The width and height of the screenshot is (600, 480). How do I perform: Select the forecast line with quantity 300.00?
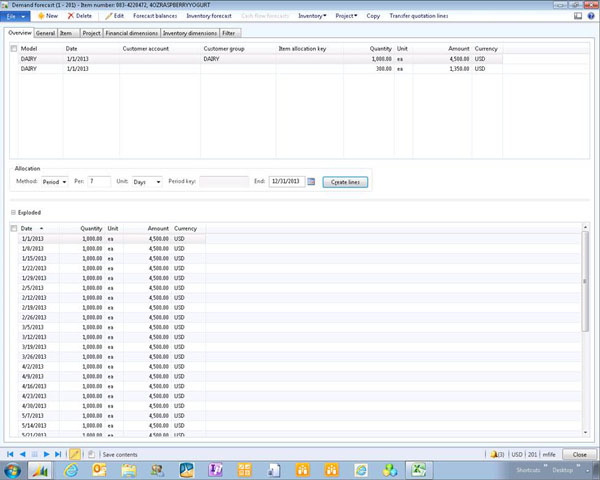(260, 69)
